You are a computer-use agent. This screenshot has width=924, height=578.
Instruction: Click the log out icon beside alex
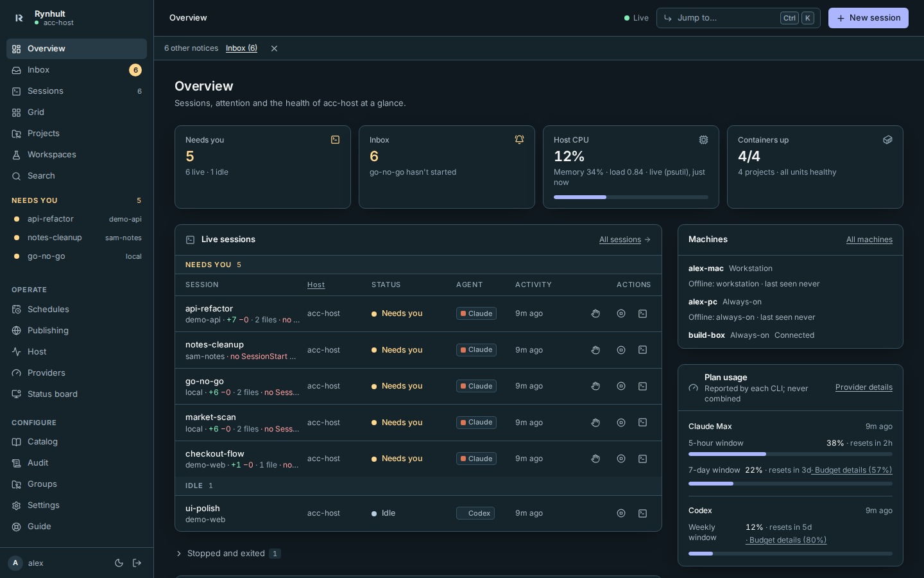[137, 563]
